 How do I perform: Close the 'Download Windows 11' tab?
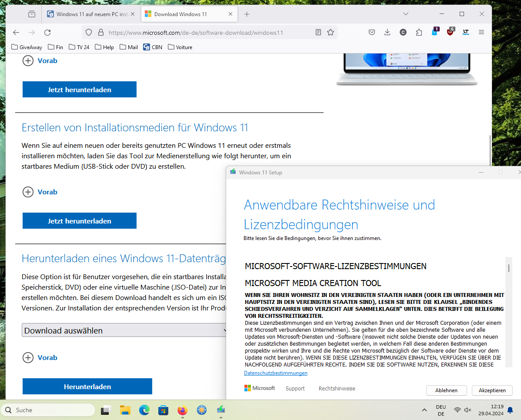[230, 14]
